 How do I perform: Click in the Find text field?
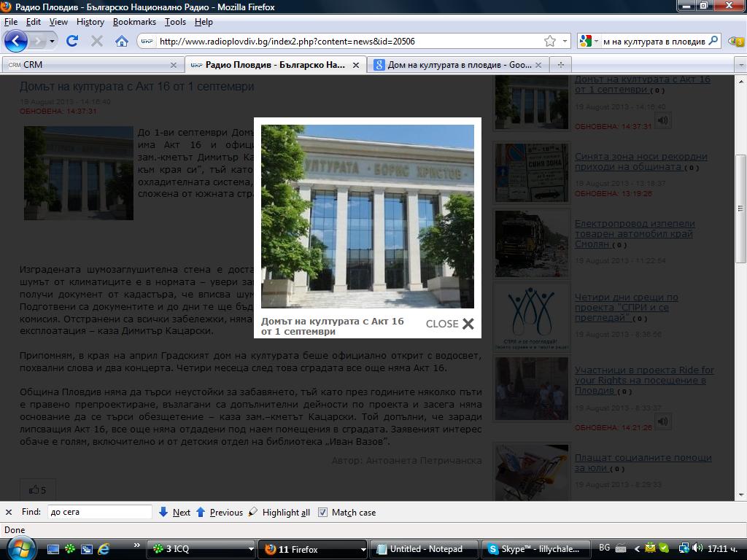point(99,512)
